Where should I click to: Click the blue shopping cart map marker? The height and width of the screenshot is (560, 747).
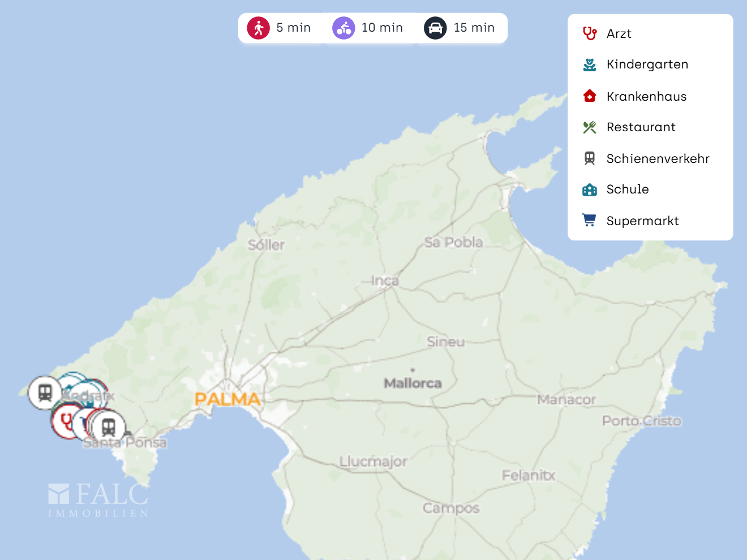point(80,423)
